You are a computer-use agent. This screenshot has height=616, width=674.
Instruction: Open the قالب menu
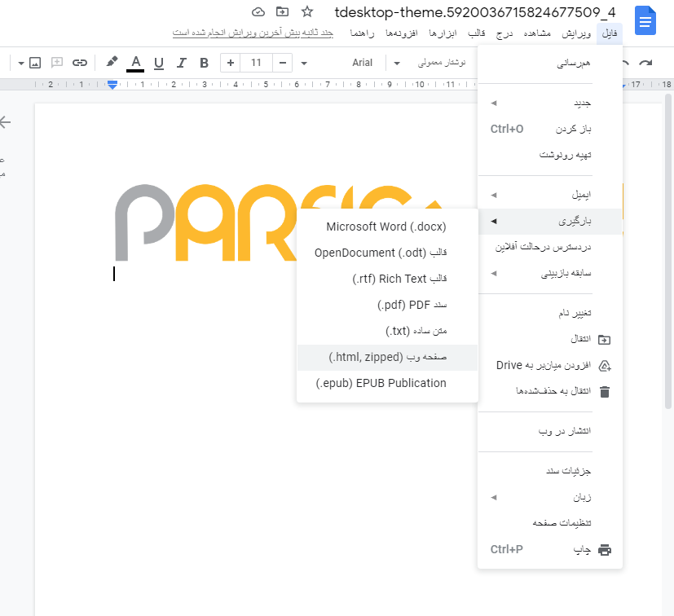click(x=476, y=33)
